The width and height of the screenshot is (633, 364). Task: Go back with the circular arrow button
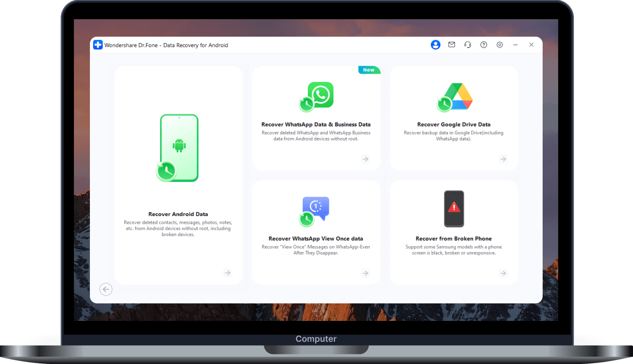point(106,289)
